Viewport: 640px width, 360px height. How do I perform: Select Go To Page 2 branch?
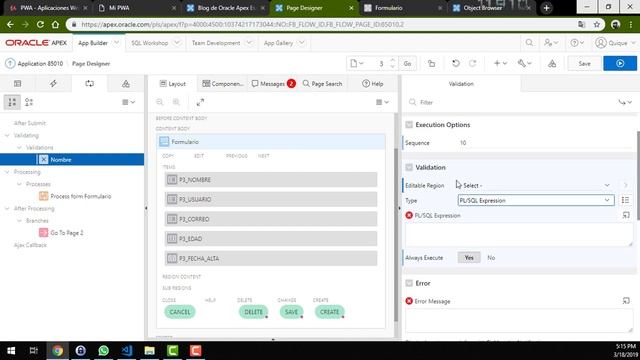[x=67, y=233]
